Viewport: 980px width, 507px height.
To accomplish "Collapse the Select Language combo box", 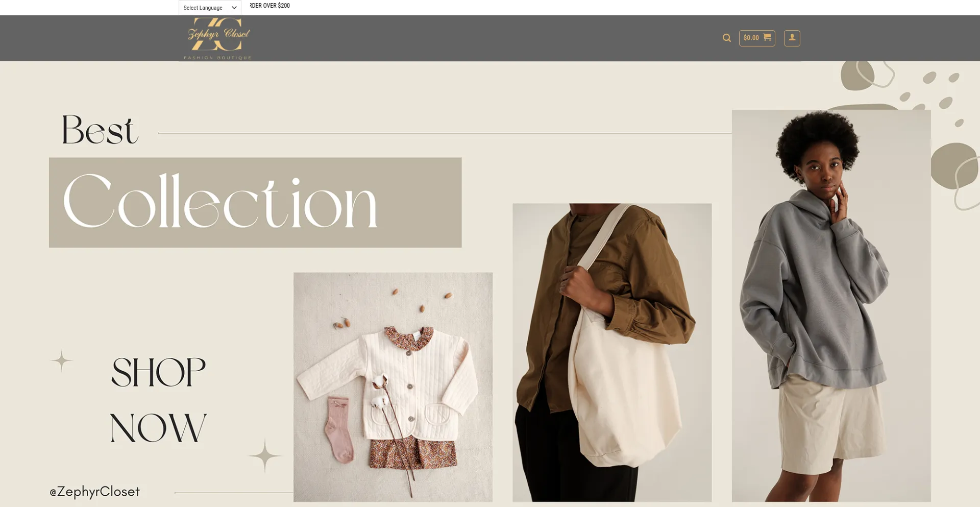I will coord(209,7).
